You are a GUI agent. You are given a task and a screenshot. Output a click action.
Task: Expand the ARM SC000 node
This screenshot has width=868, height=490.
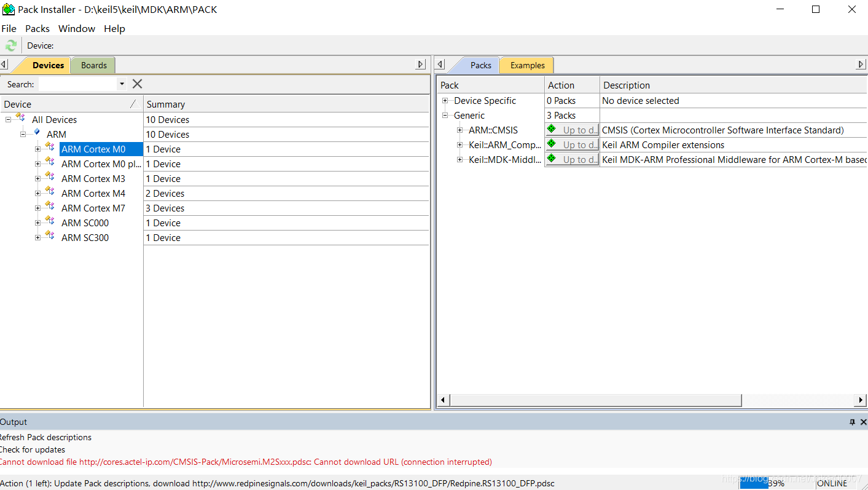pyautogui.click(x=38, y=223)
